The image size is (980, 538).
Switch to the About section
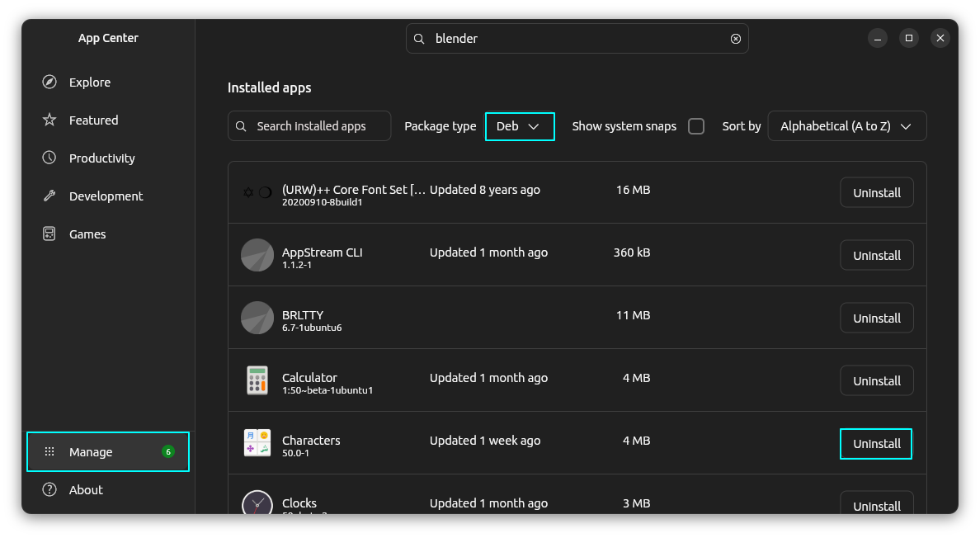pyautogui.click(x=85, y=489)
